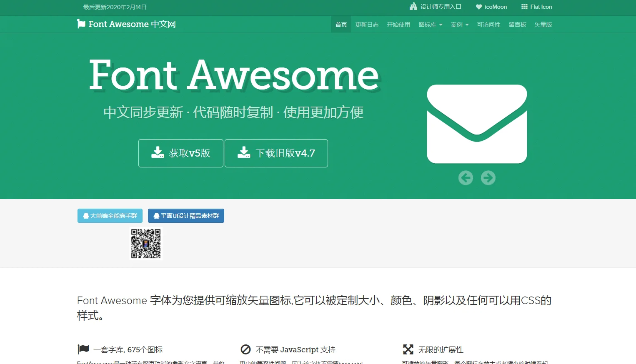The height and width of the screenshot is (364, 636).
Task: Open the 更新日志 page
Action: coord(367,25)
